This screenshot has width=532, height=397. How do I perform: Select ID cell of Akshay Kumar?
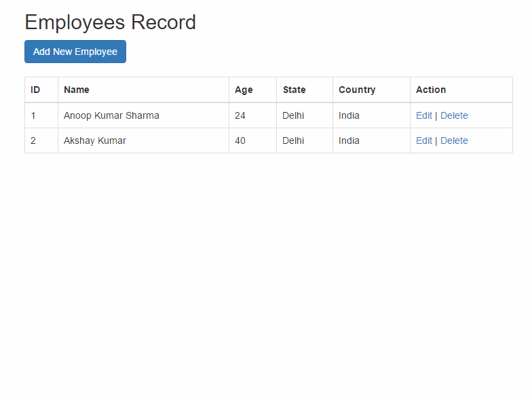coord(33,140)
